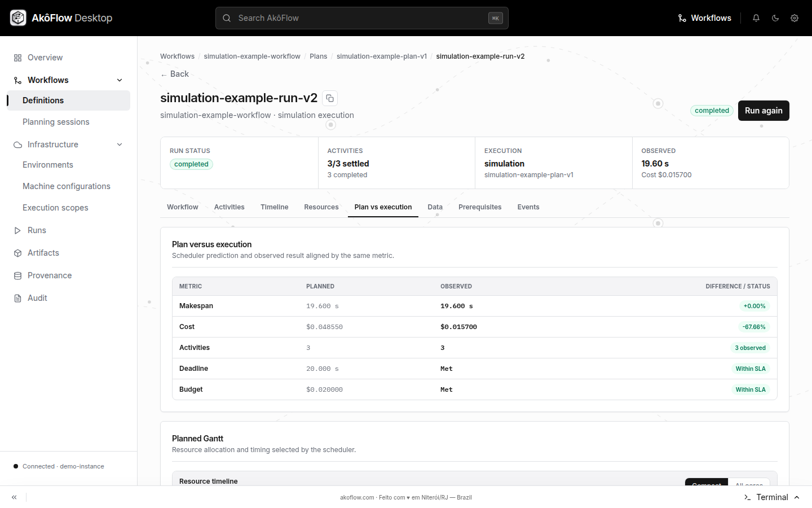Open notifications bell icon
Screen dimensions: 812x508
tap(756, 18)
